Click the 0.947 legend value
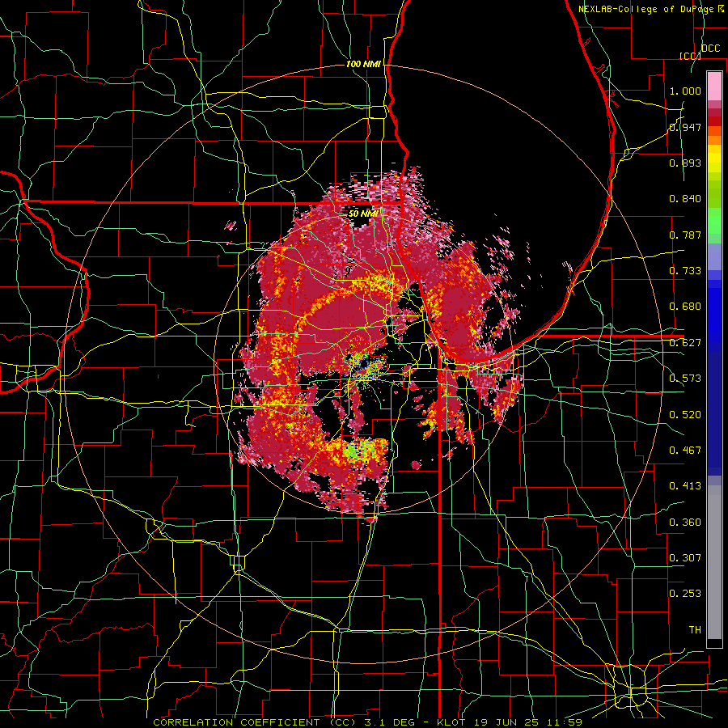The height and width of the screenshot is (728, 728). [x=685, y=127]
